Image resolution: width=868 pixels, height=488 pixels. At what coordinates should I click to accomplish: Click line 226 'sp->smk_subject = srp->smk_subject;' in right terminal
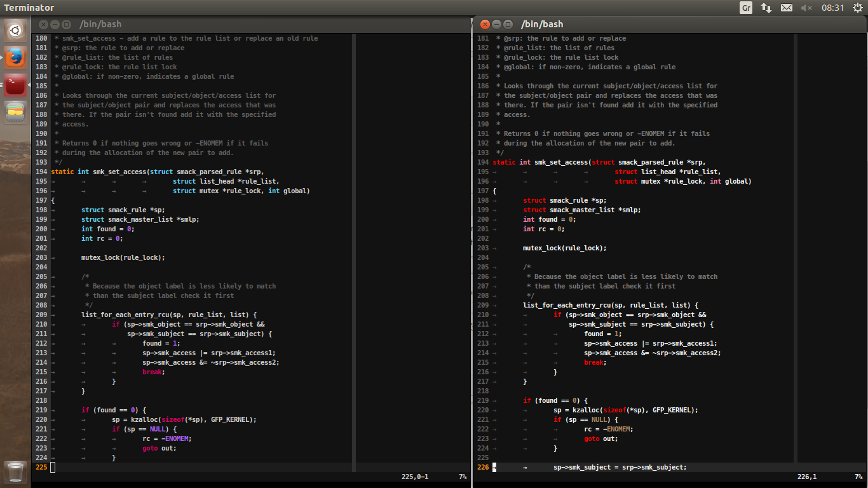pyautogui.click(x=620, y=467)
